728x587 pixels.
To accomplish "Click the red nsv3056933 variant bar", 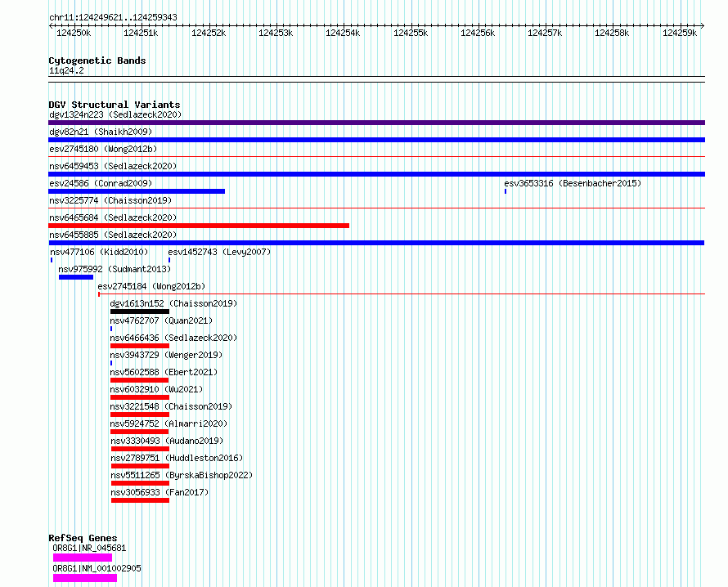I will tap(140, 500).
